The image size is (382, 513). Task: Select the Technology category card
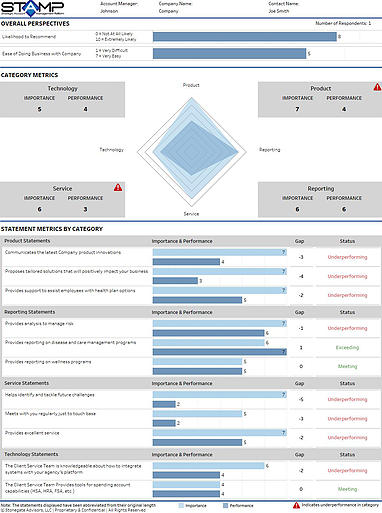(x=62, y=99)
